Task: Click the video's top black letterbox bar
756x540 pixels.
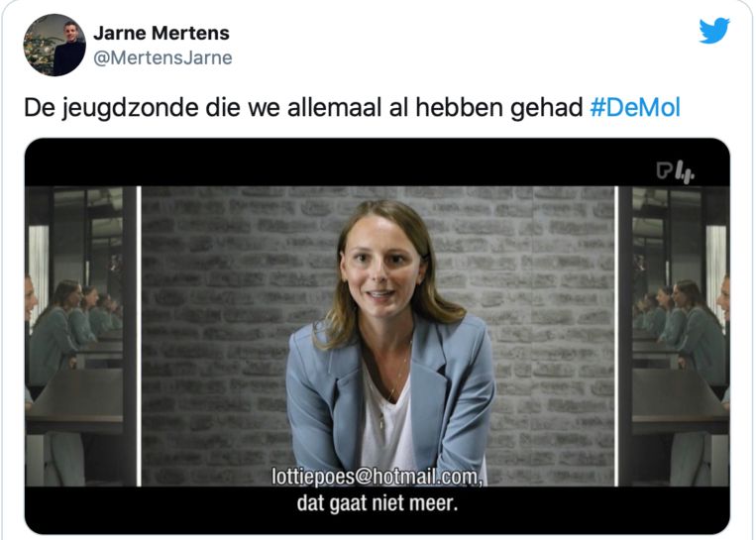Action: [x=378, y=162]
